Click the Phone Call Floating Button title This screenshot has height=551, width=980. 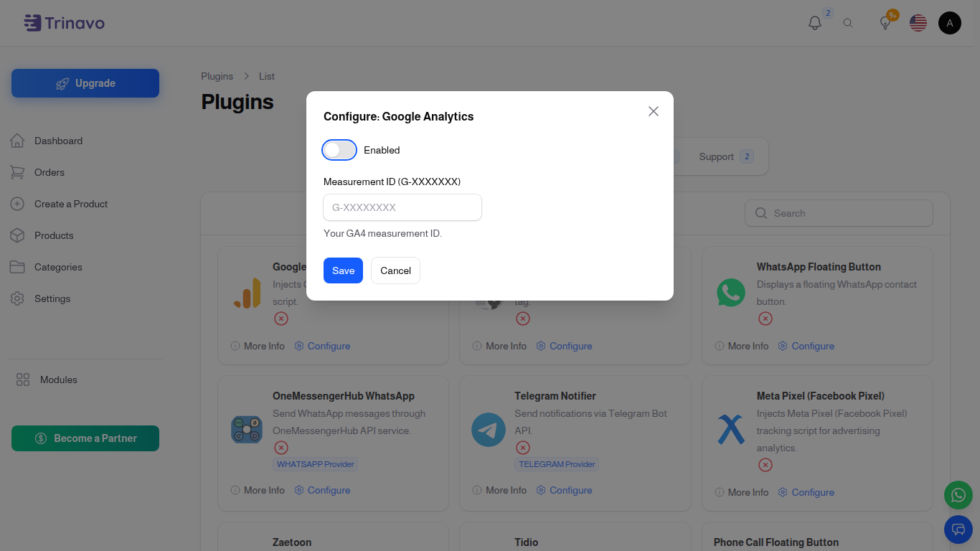(776, 542)
